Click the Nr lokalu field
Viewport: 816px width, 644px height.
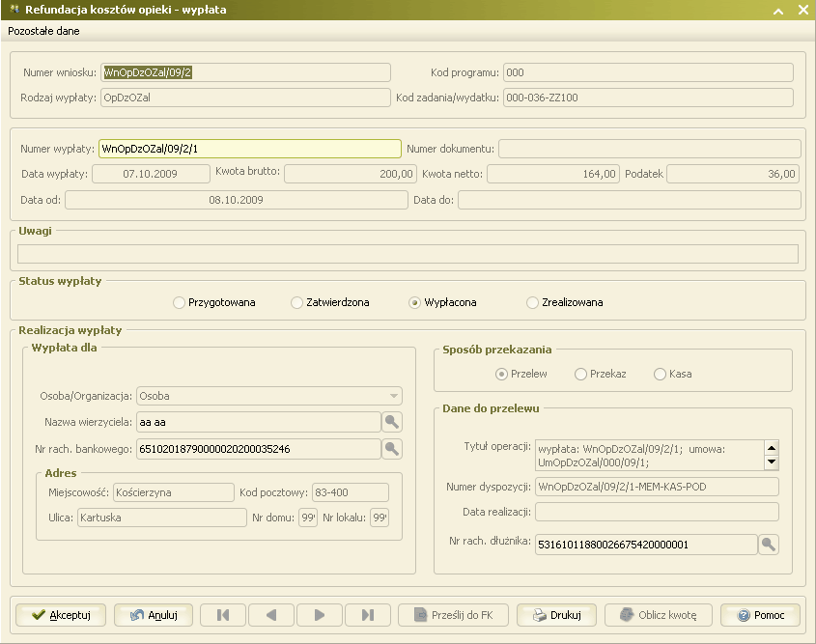(x=380, y=518)
